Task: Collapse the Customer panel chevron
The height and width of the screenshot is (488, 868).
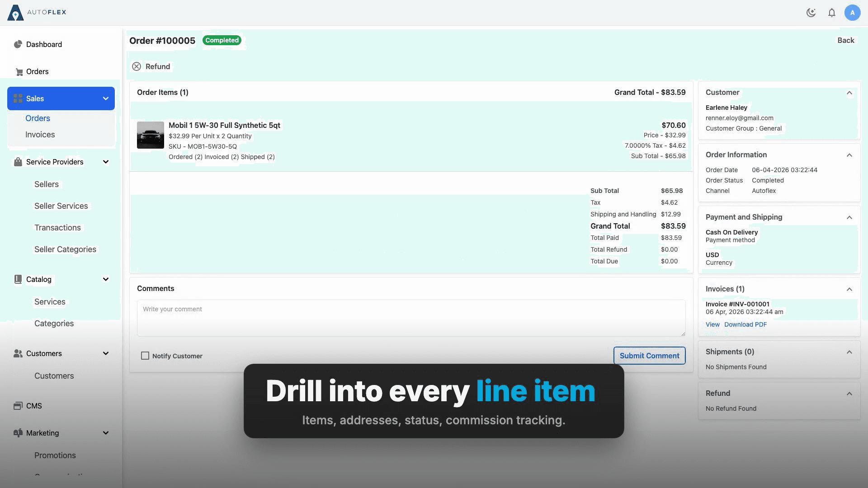Action: click(849, 93)
